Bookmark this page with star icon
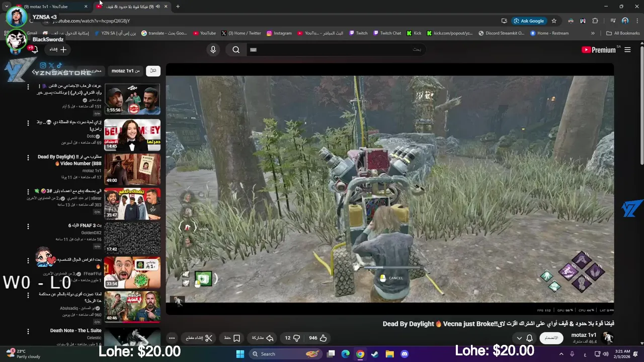Image resolution: width=644 pixels, height=362 pixels. click(554, 21)
